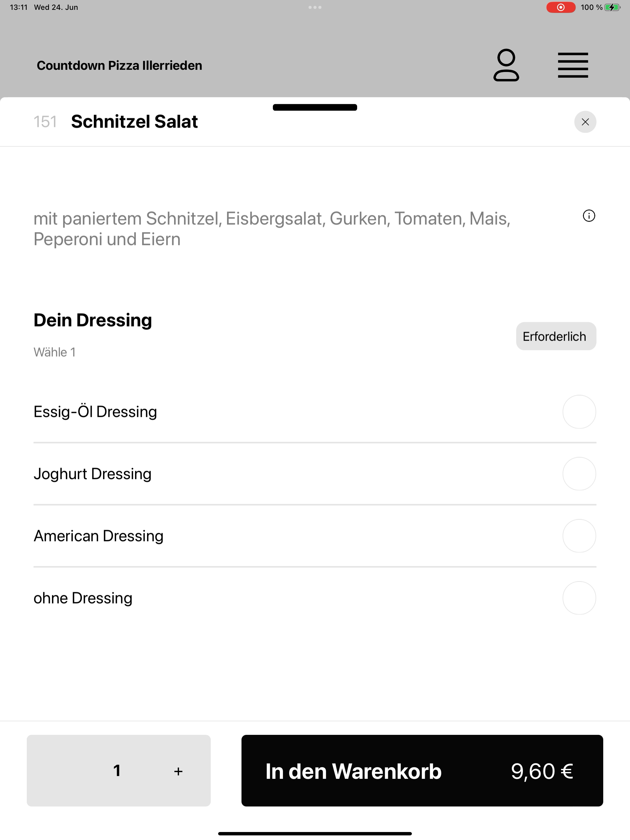Close the Schnitzel Salat sheet

click(585, 122)
